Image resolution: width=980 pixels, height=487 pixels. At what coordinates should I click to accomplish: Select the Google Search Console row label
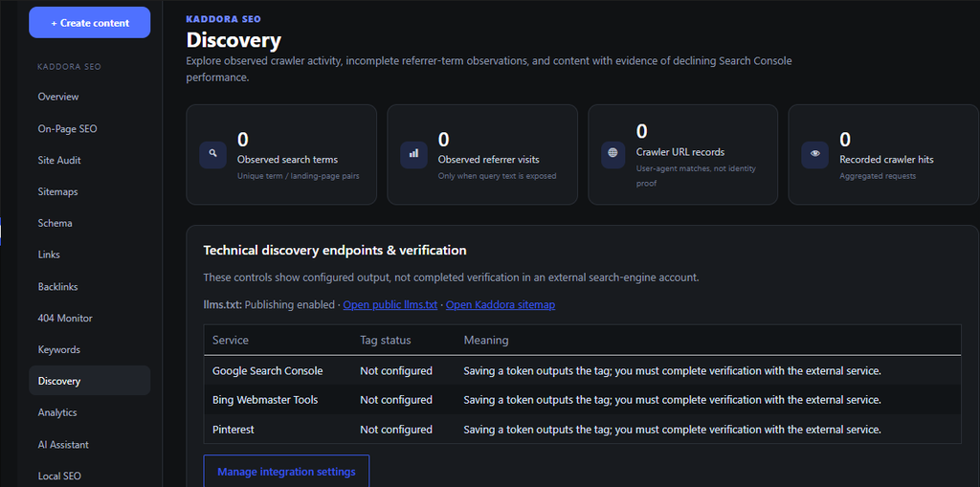(x=268, y=370)
